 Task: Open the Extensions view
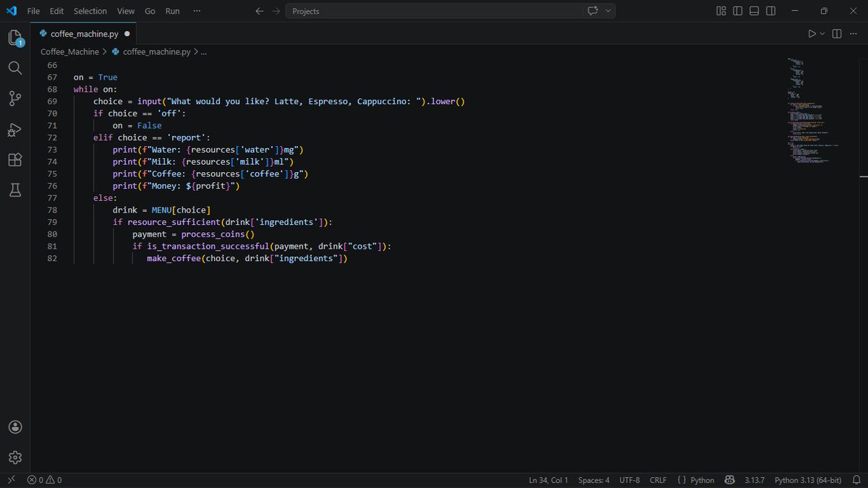(x=15, y=160)
